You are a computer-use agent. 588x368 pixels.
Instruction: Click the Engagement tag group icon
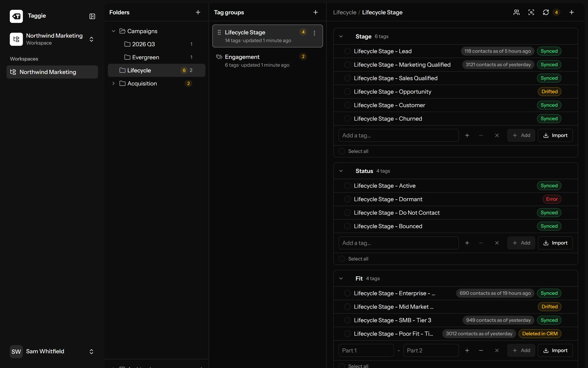point(219,57)
